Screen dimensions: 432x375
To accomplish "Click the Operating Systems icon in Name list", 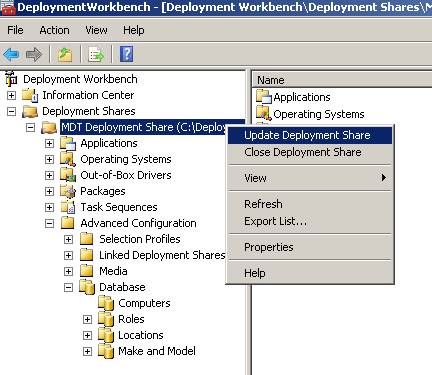I will 264,114.
